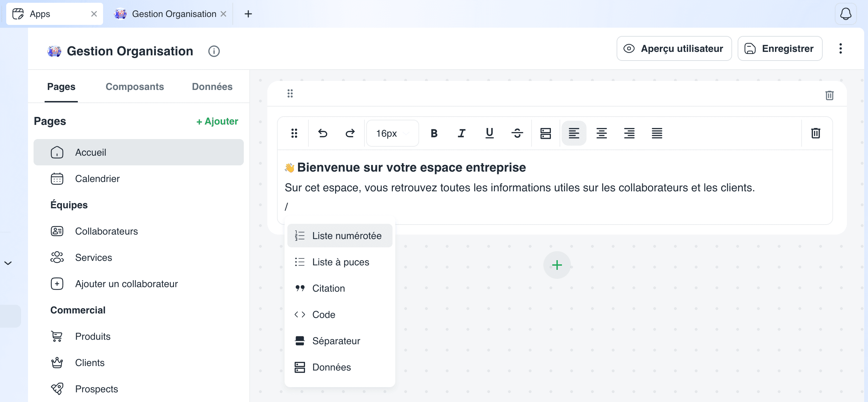Click Aperçu utilisateur button
Screen dimensions: 868x402
pos(674,48)
